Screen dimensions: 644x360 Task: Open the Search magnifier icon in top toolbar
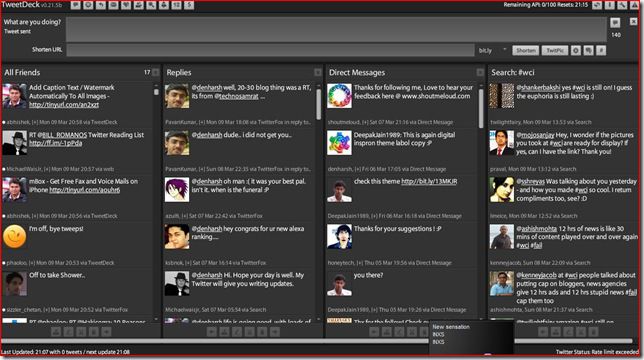pyautogui.click(x=151, y=5)
